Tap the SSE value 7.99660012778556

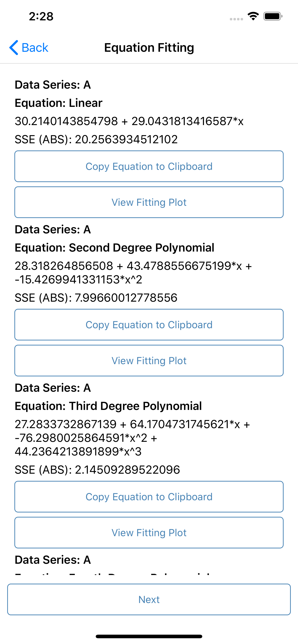[126, 298]
